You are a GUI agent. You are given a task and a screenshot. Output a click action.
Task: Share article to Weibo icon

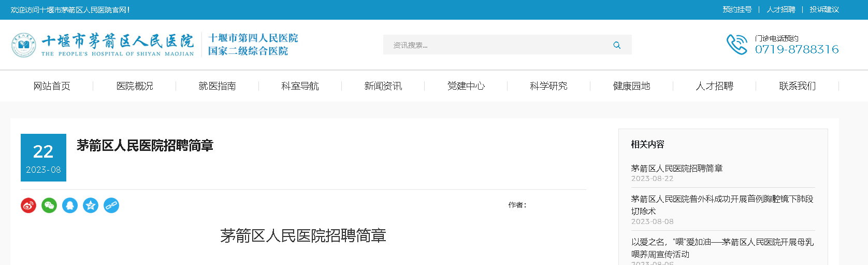[28, 205]
